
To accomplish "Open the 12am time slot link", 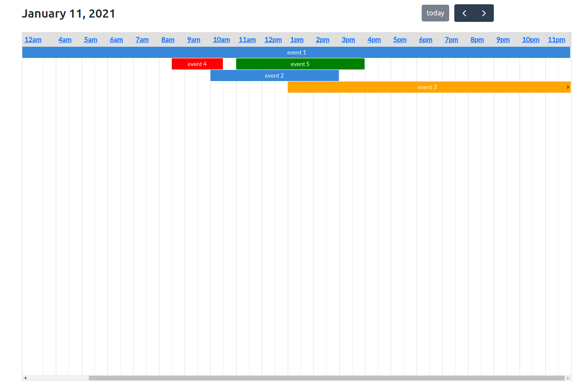I will (33, 39).
